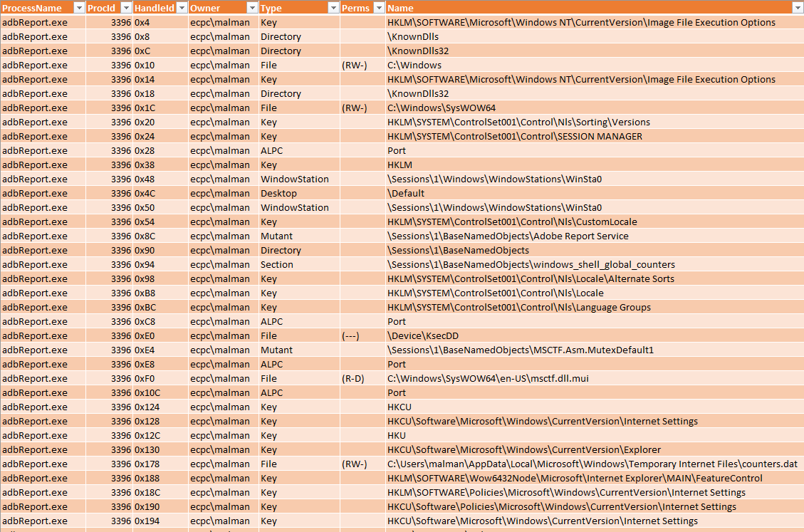Select the HKCU name cell
The width and height of the screenshot is (804, 532).
click(595, 407)
